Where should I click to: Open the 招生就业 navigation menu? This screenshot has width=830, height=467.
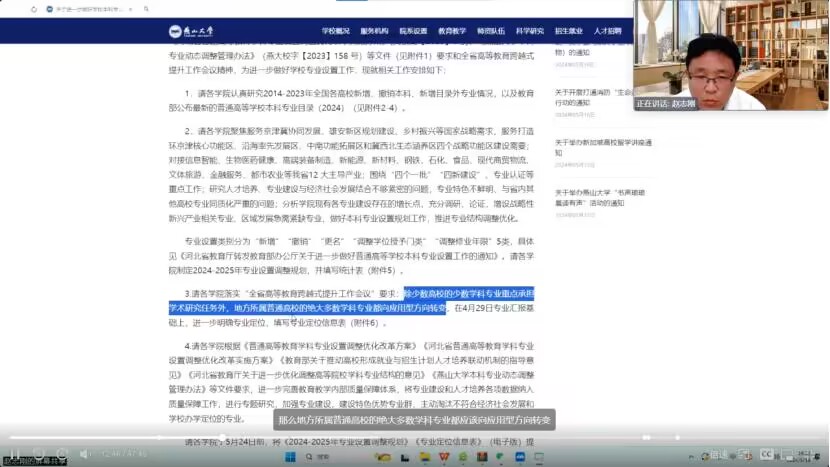click(x=569, y=31)
